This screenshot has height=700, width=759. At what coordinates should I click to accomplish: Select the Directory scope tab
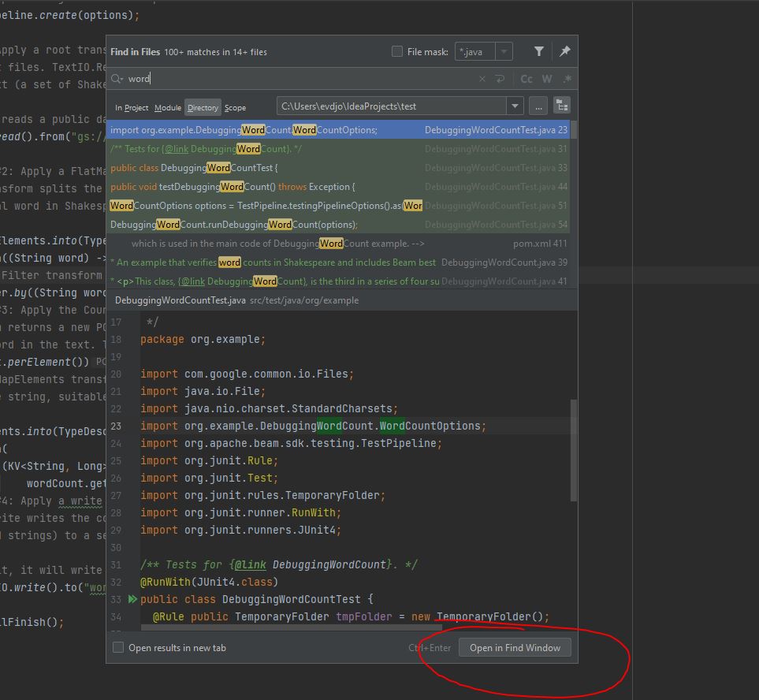pos(203,107)
